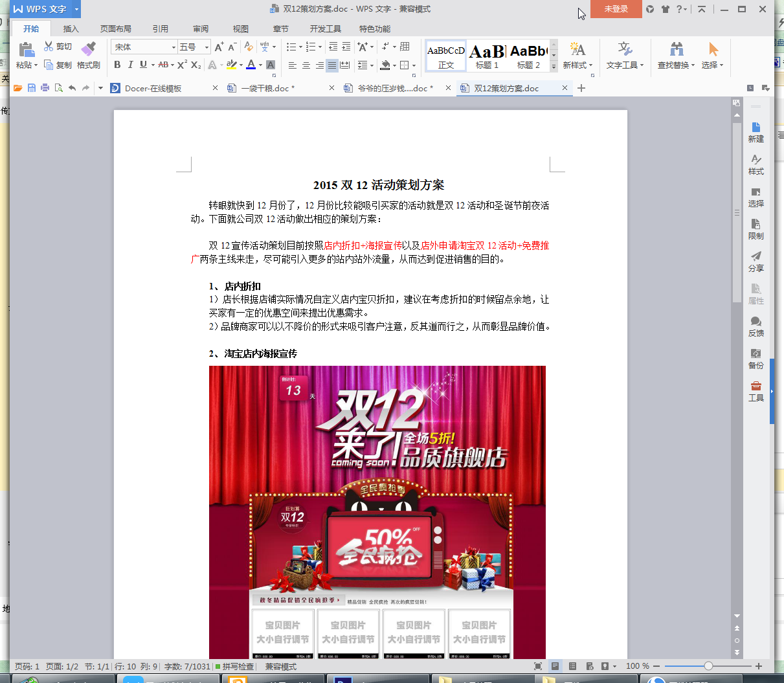Toggle justify alignment
The image size is (784, 683).
click(332, 65)
